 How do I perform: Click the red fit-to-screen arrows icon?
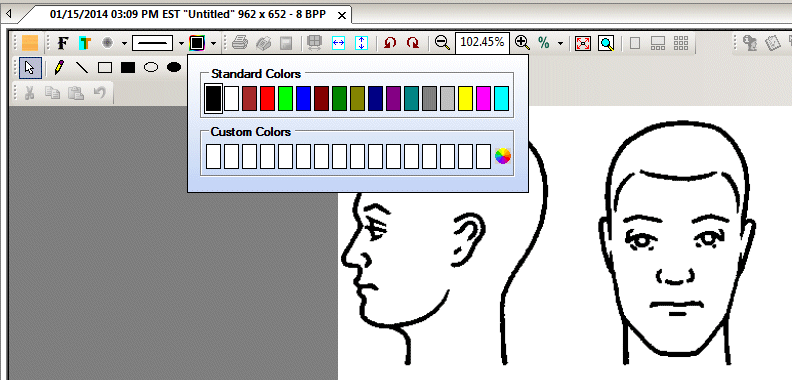coord(583,43)
